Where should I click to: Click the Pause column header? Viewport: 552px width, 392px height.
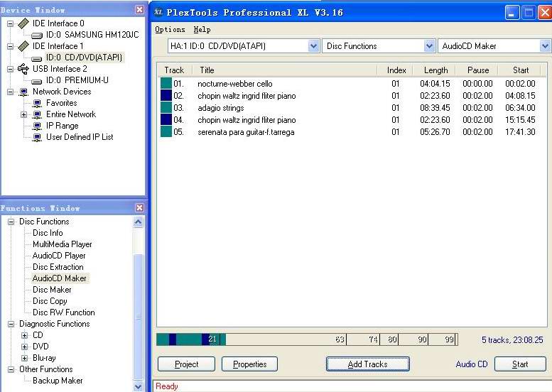pos(477,70)
